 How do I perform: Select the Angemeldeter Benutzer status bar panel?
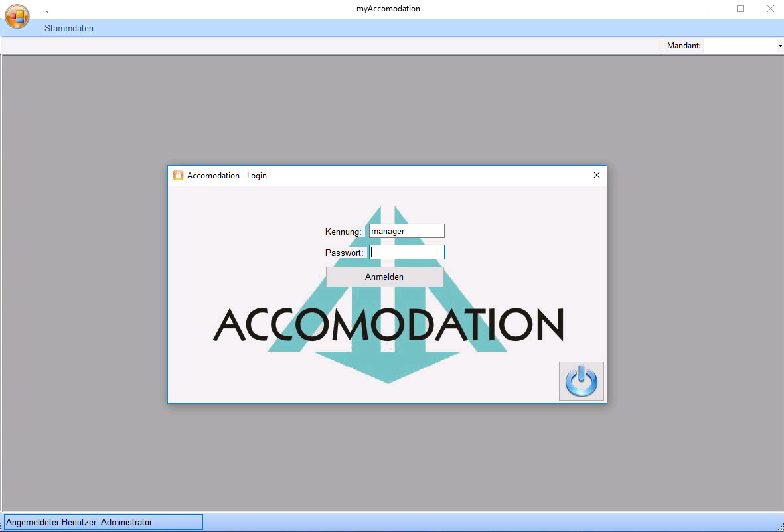tap(103, 523)
